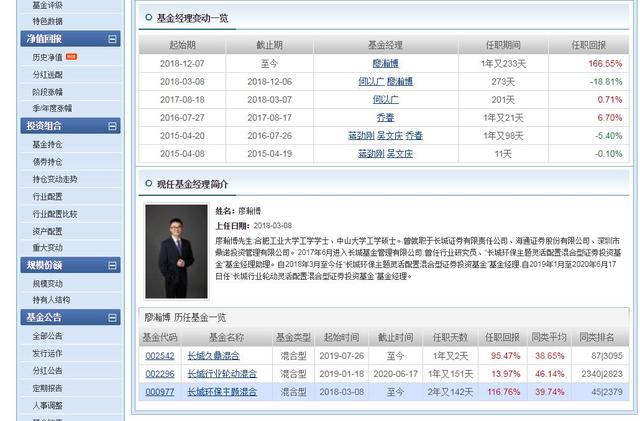This screenshot has height=421, width=640.
Task: Open 持有人结构 in the sidebar
Action: coord(51,300)
